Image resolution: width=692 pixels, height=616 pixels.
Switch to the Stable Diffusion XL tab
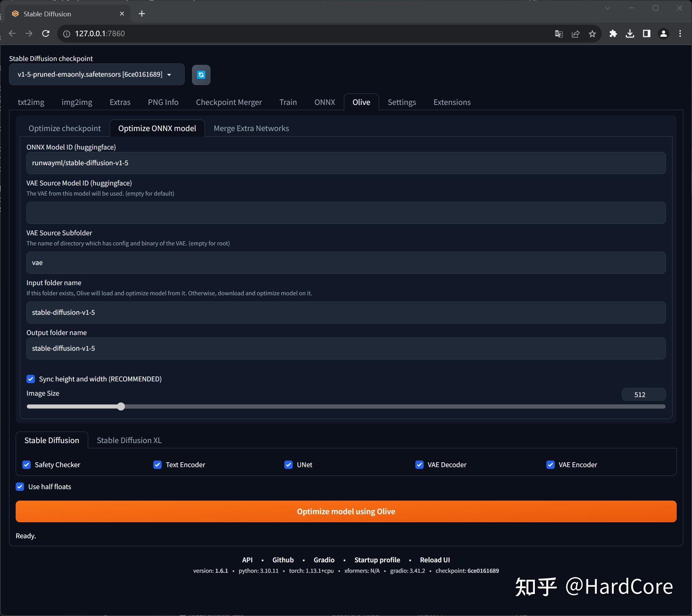click(x=129, y=440)
